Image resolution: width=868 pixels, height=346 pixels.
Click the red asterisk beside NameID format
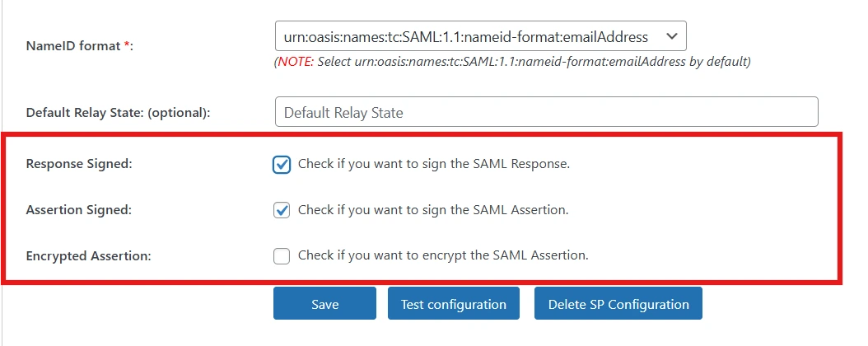(126, 45)
